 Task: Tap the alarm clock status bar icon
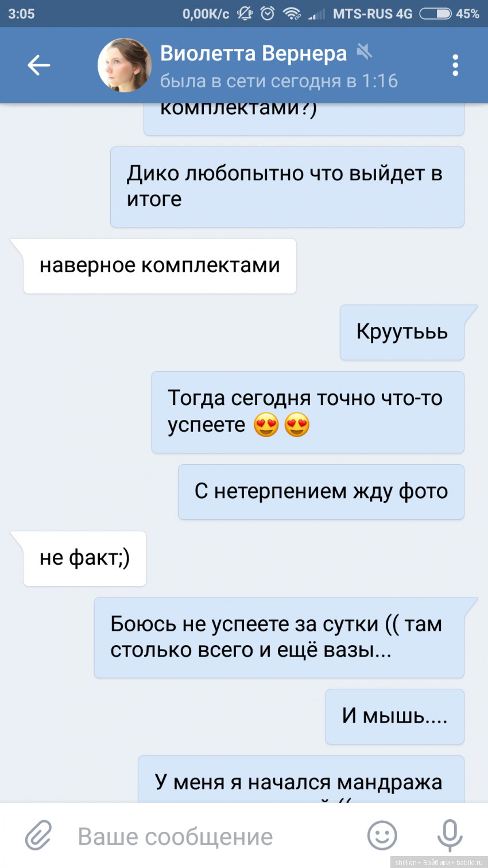point(268,13)
